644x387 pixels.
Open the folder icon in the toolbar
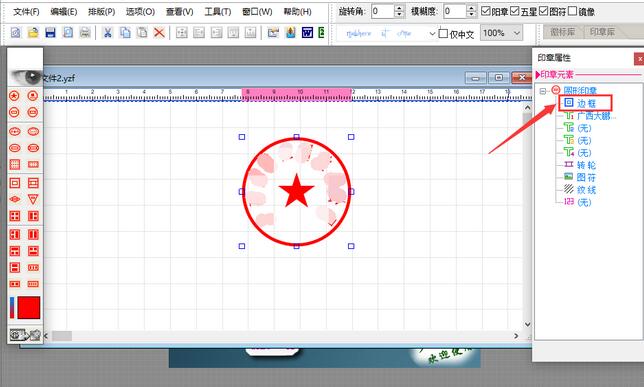point(33,32)
